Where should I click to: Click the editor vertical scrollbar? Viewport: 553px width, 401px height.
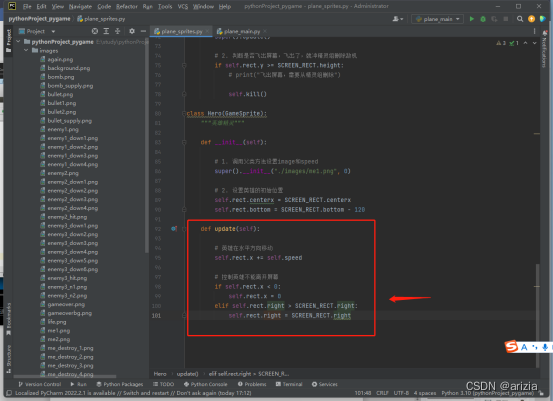click(537, 315)
